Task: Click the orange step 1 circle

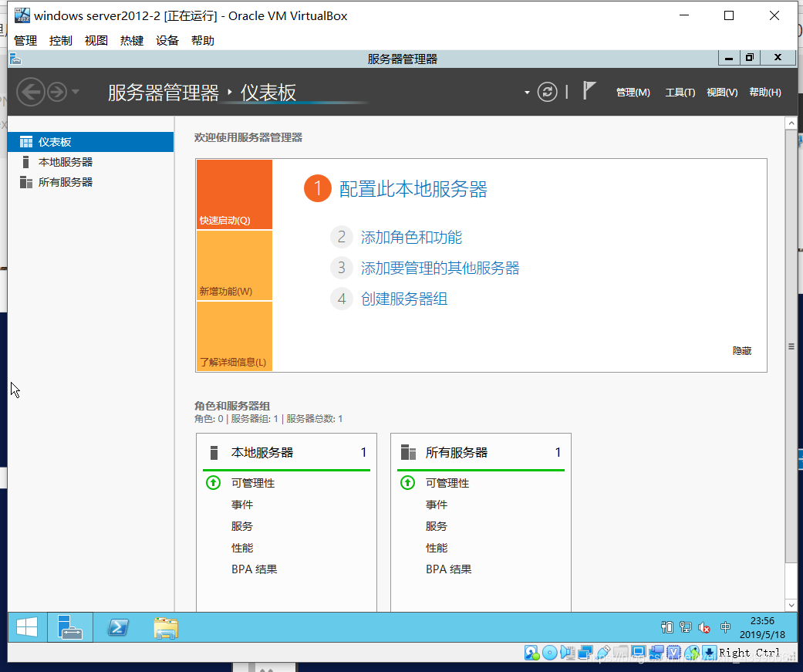Action: click(318, 188)
